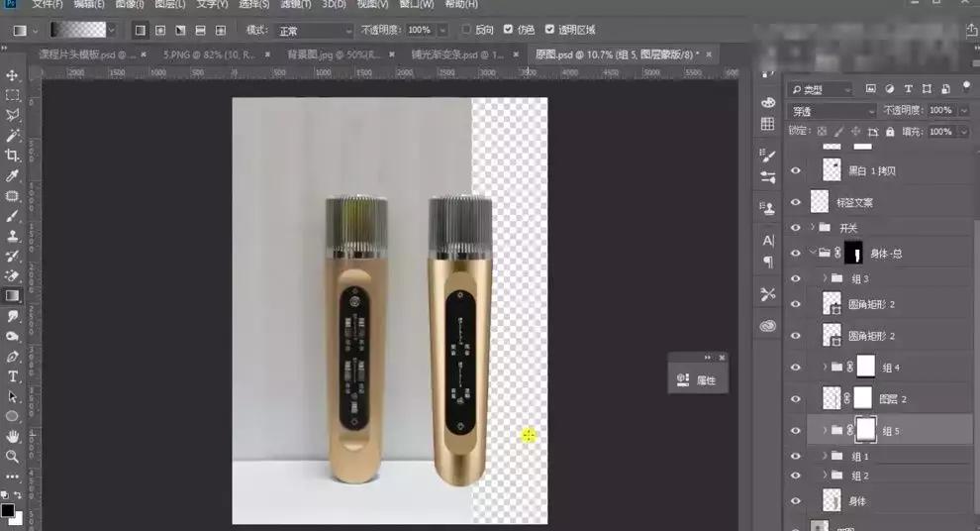Switch to 原图.psd document tab
980x531 pixels.
coord(617,55)
